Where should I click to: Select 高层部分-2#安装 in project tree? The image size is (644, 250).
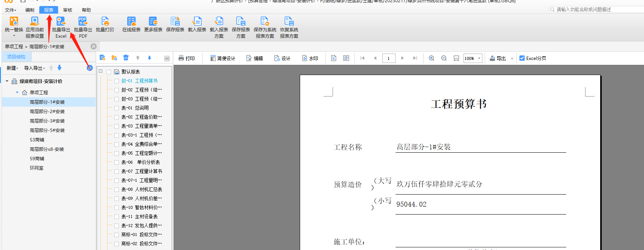[x=47, y=112]
